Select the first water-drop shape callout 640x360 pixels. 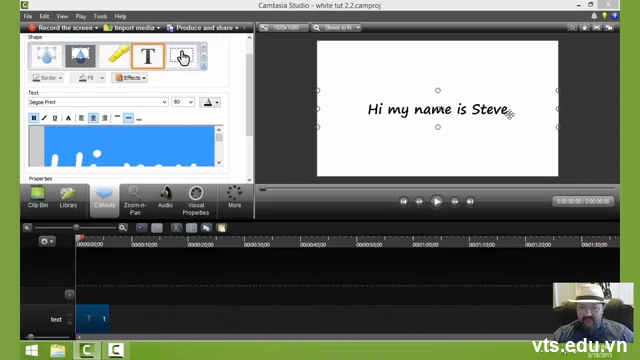[47, 56]
